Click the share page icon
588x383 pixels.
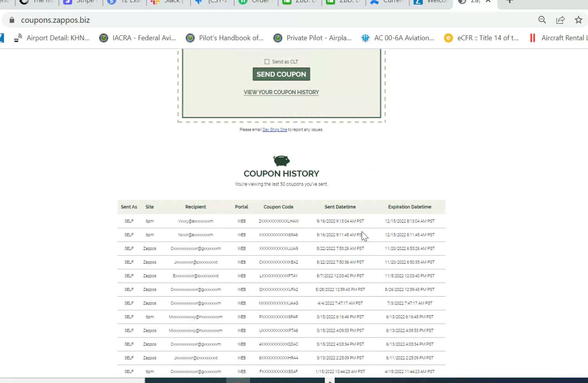pyautogui.click(x=560, y=20)
